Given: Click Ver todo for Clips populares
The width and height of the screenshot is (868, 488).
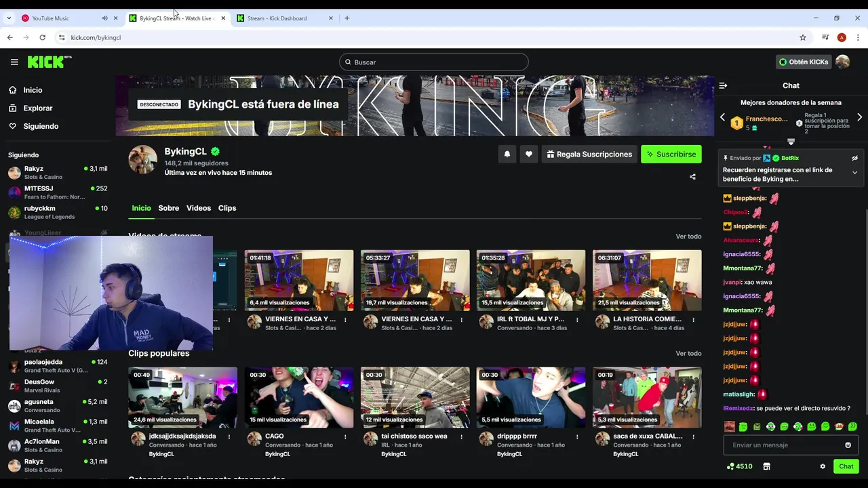Looking at the screenshot, I should (688, 354).
